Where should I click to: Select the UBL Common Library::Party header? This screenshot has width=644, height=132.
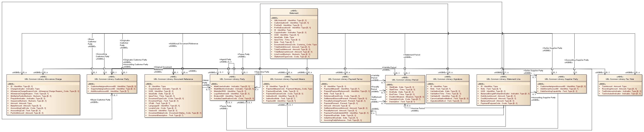click(x=232, y=79)
